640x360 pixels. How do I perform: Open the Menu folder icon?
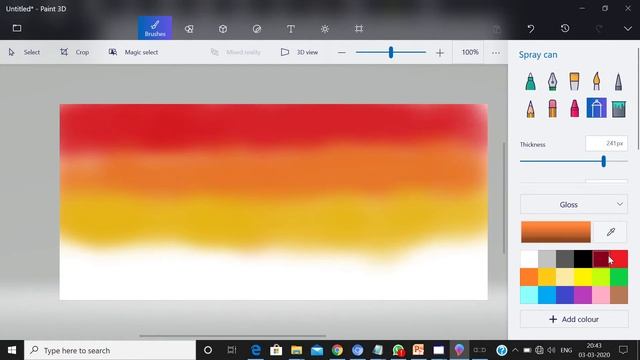coord(17,28)
